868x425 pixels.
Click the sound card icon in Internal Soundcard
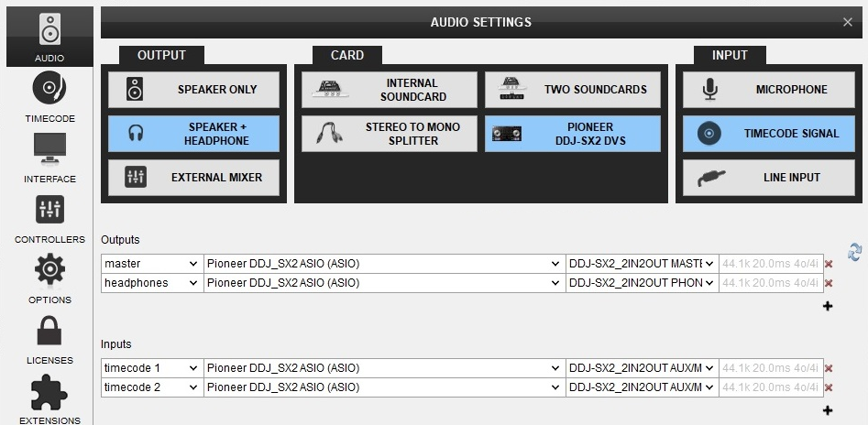tap(330, 90)
